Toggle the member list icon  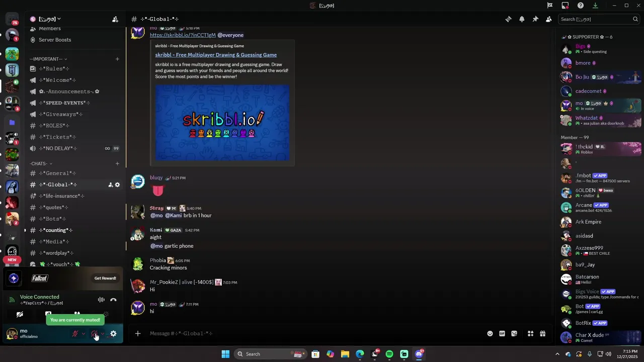point(548,19)
